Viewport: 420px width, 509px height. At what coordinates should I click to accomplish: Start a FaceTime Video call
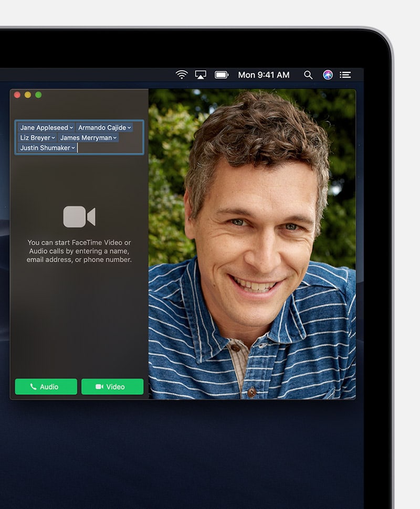(x=112, y=387)
